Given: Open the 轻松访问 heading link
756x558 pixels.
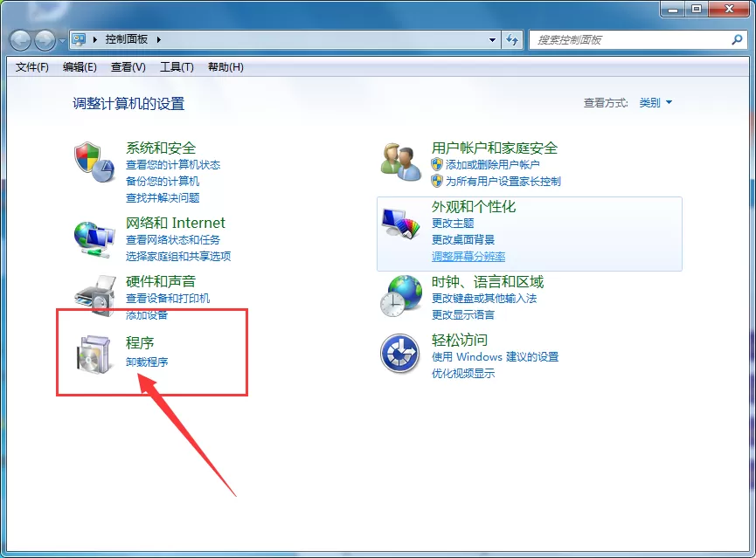Looking at the screenshot, I should coord(459,341).
